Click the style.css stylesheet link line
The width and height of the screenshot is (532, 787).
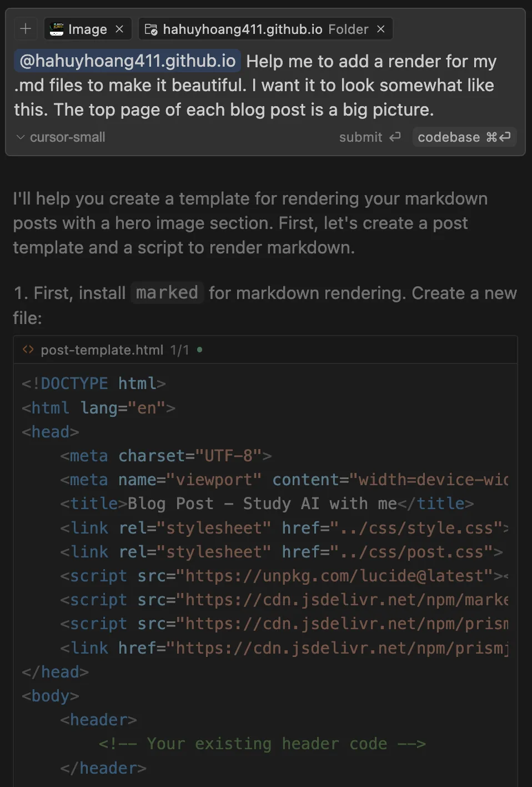pyautogui.click(x=284, y=527)
